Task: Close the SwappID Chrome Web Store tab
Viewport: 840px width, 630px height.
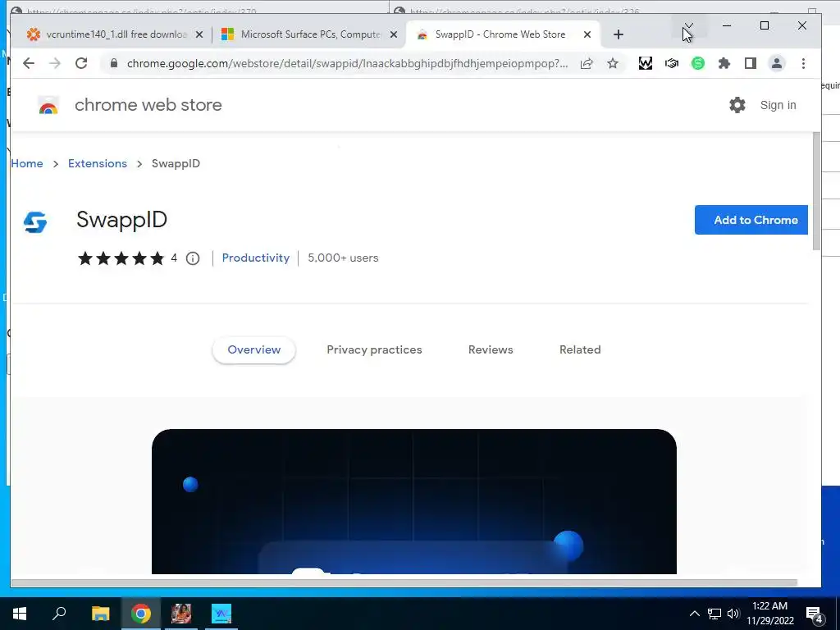Action: point(587,34)
